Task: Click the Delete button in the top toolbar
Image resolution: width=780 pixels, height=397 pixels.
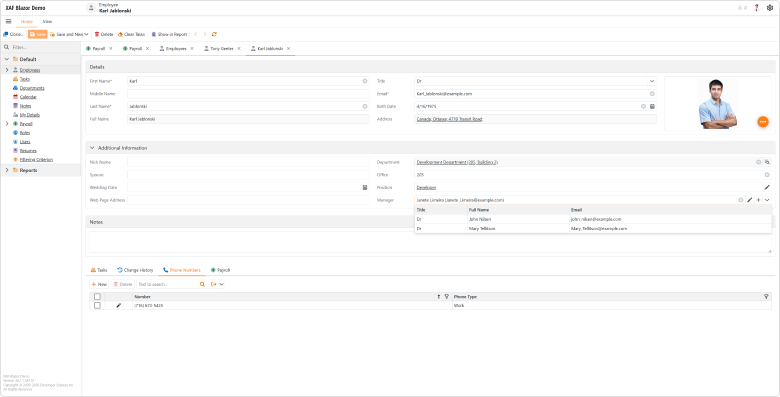Action: pyautogui.click(x=104, y=34)
